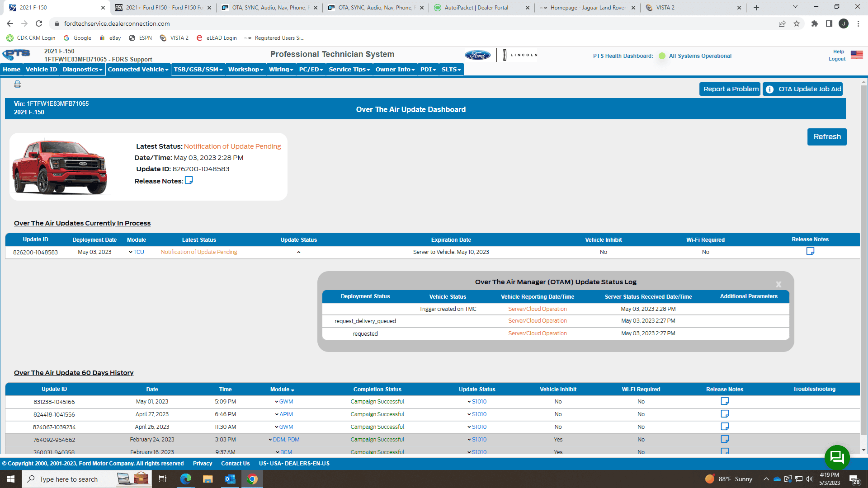Image resolution: width=868 pixels, height=488 pixels.
Task: Expand the APIM module details
Action: [283, 414]
